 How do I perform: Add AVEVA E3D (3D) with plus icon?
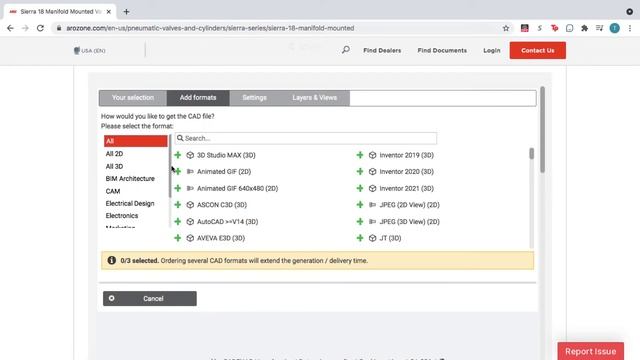pyautogui.click(x=178, y=238)
